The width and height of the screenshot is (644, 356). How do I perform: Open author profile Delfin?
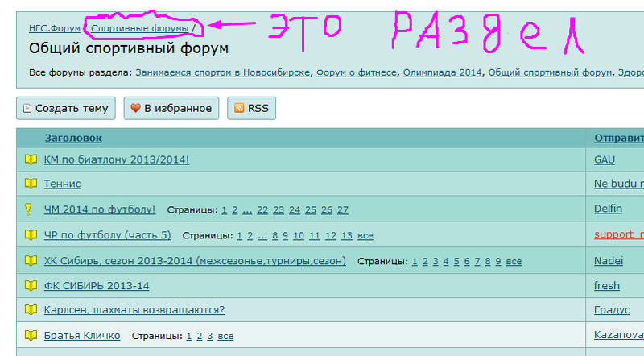[x=608, y=209]
